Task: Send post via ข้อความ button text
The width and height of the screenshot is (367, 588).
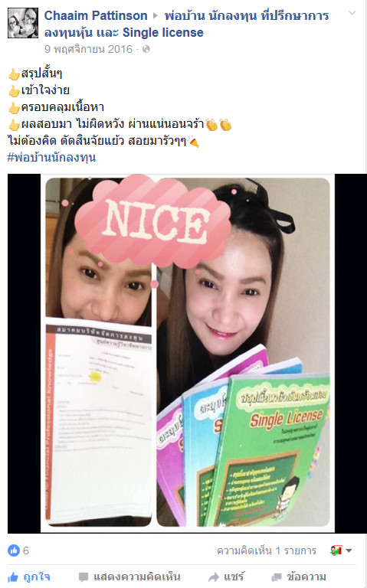Action: (306, 577)
